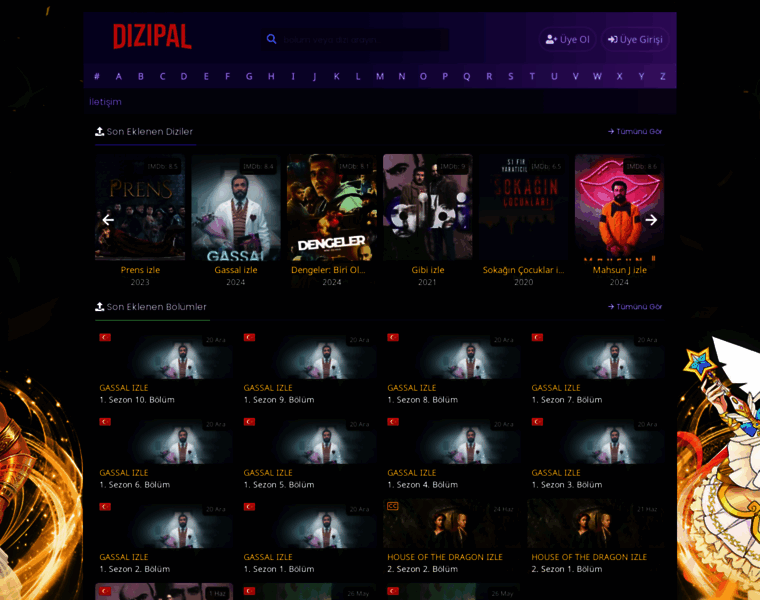Click the text '1. Sezon 2. Bölüm'
Image resolution: width=760 pixels, height=600 pixels.
[x=135, y=569]
